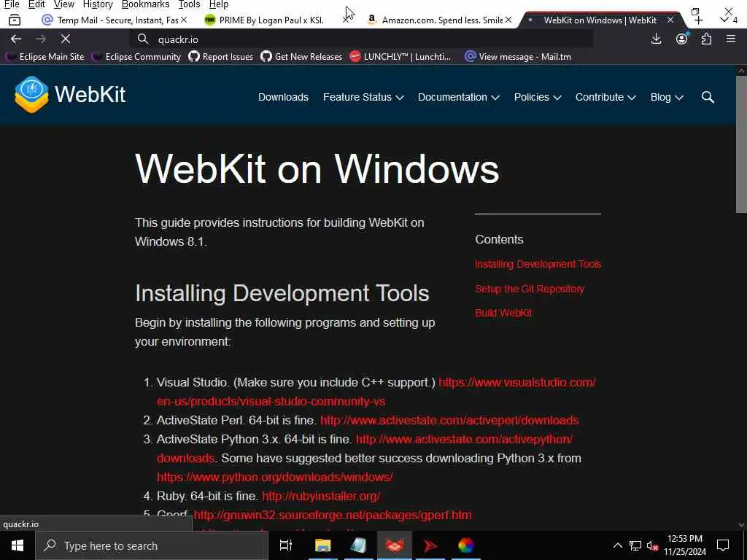Open the Bookmarks menu
The width and height of the screenshot is (747, 560).
(x=146, y=4)
